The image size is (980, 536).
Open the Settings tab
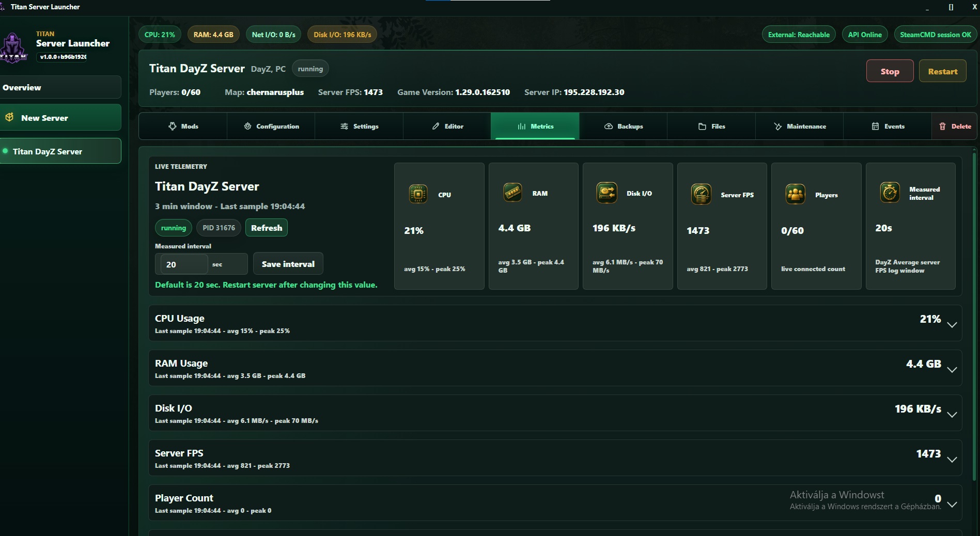click(359, 126)
